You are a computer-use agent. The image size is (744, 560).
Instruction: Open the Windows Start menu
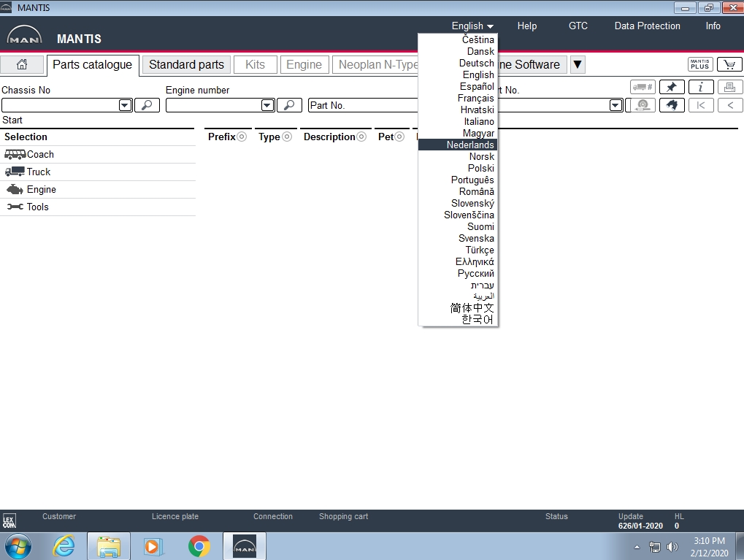[x=18, y=546]
